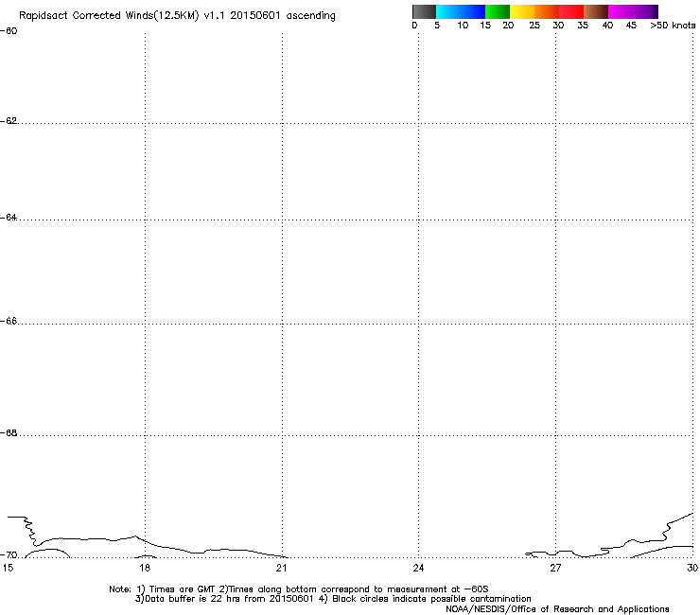Click the '-68' latitude axis label
Image resolution: width=700 pixels, height=615 pixels.
(9, 433)
